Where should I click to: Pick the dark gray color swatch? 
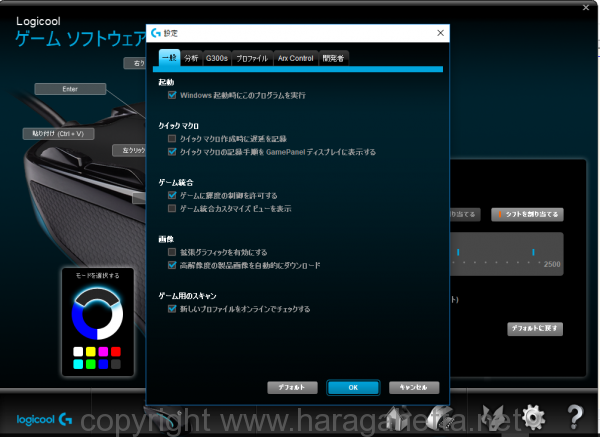116,364
